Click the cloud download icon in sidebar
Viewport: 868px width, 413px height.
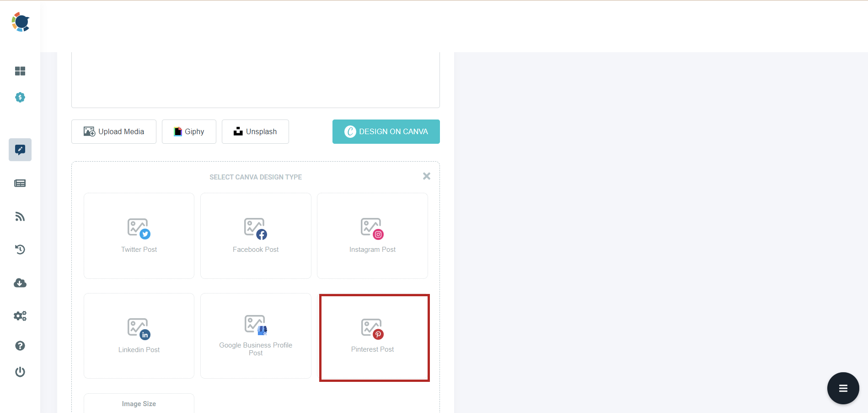[x=20, y=283]
